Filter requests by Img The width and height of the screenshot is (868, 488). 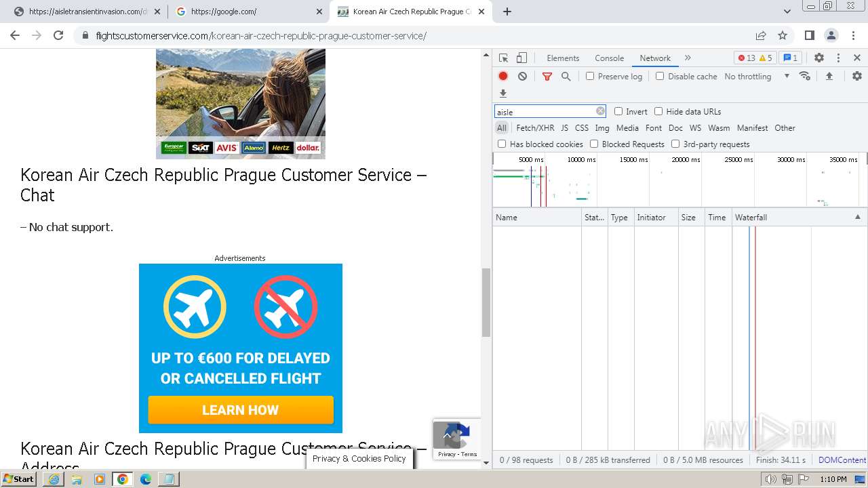pos(602,127)
